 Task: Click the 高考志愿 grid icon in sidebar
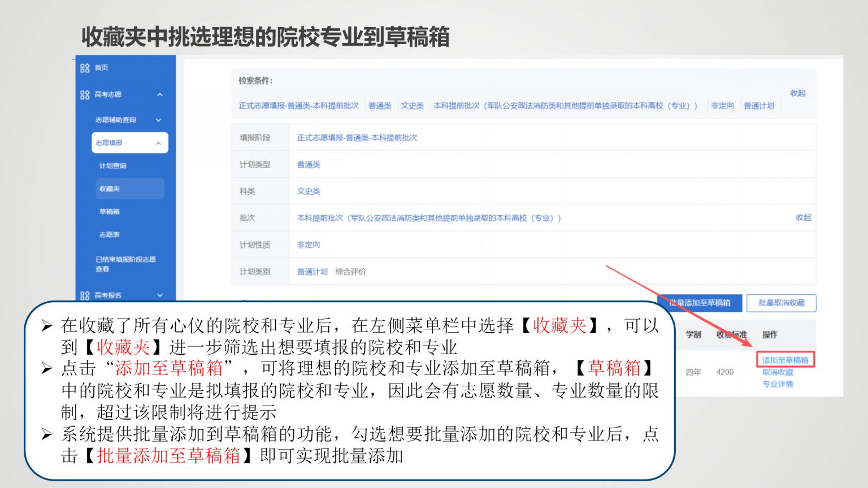[x=85, y=94]
